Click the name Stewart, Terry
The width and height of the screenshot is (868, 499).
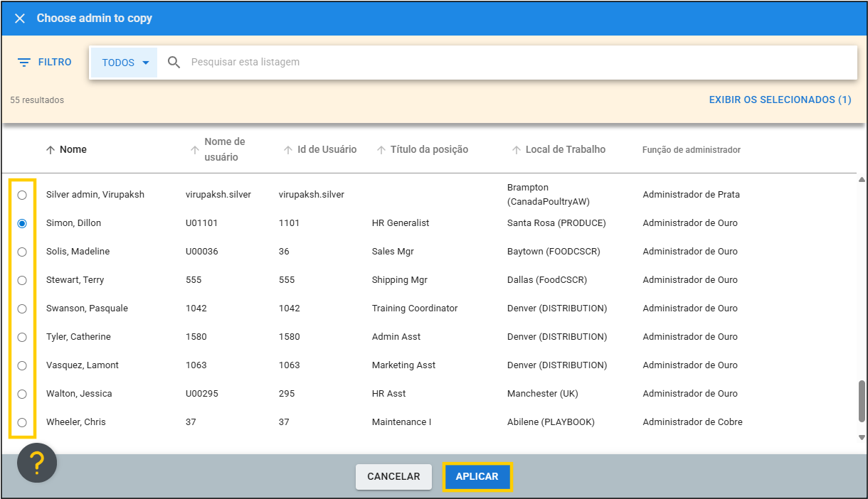coord(75,280)
